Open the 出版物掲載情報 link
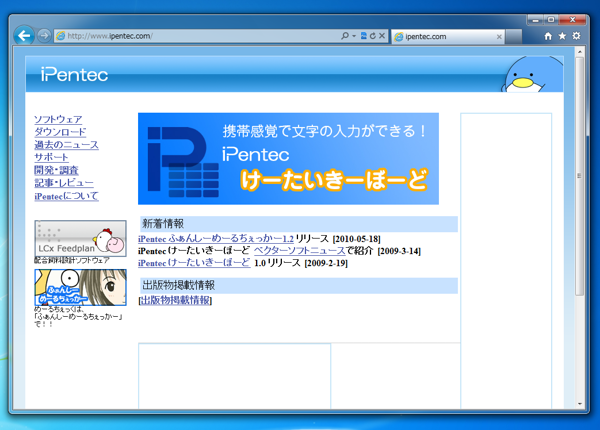Image resolution: width=600 pixels, height=430 pixels. 175,300
